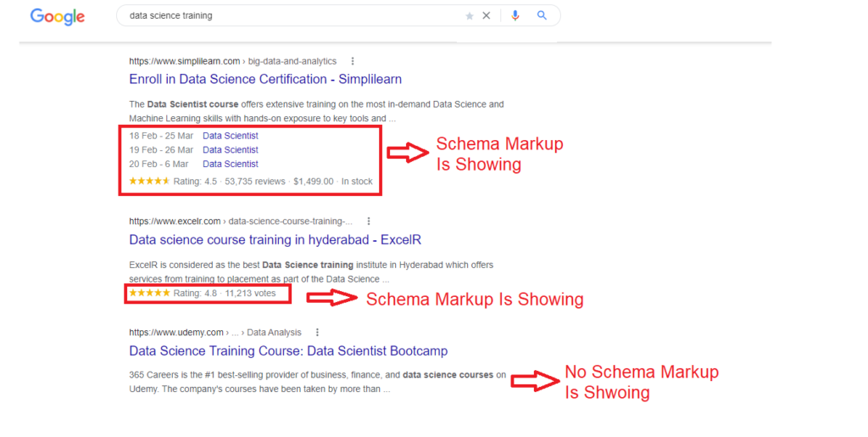Click the Rating: 4.8 text in ExcelR result
This screenshot has height=437, width=868.
(195, 294)
